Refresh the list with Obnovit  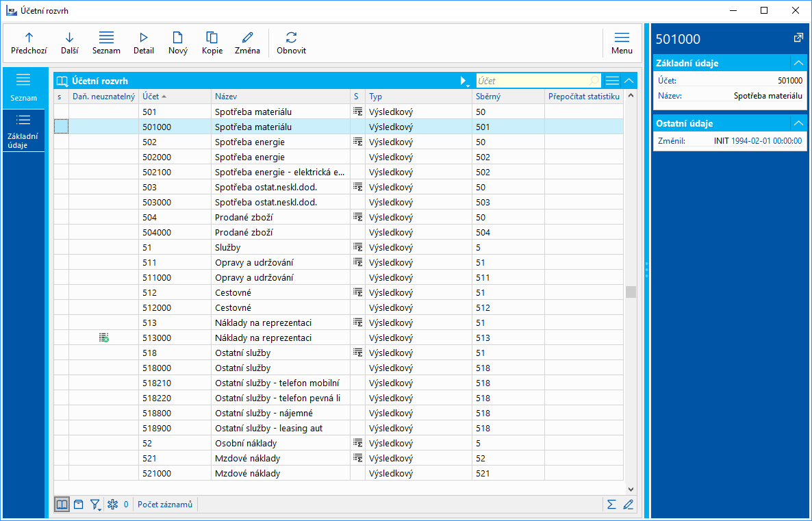[291, 43]
